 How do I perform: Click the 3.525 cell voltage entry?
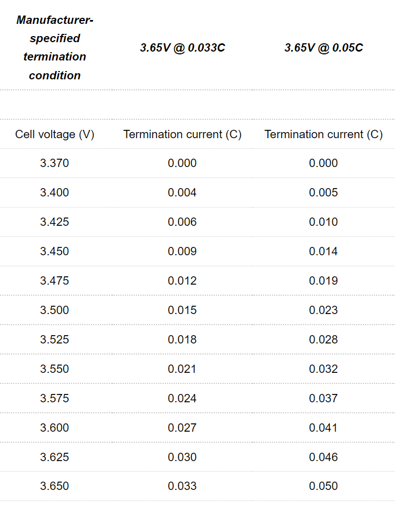(x=54, y=340)
